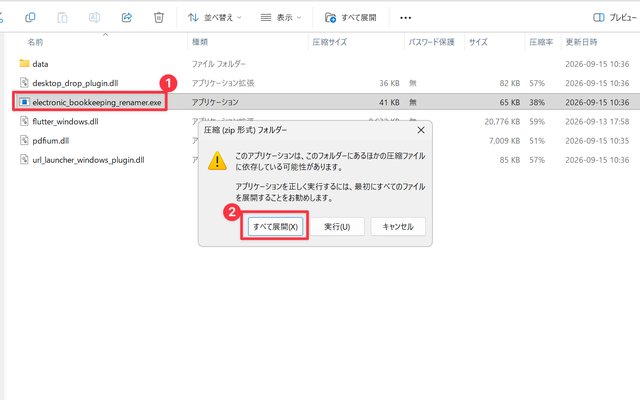Click 実行(U) run button in the dialog
The image size is (640, 400).
click(x=337, y=227)
